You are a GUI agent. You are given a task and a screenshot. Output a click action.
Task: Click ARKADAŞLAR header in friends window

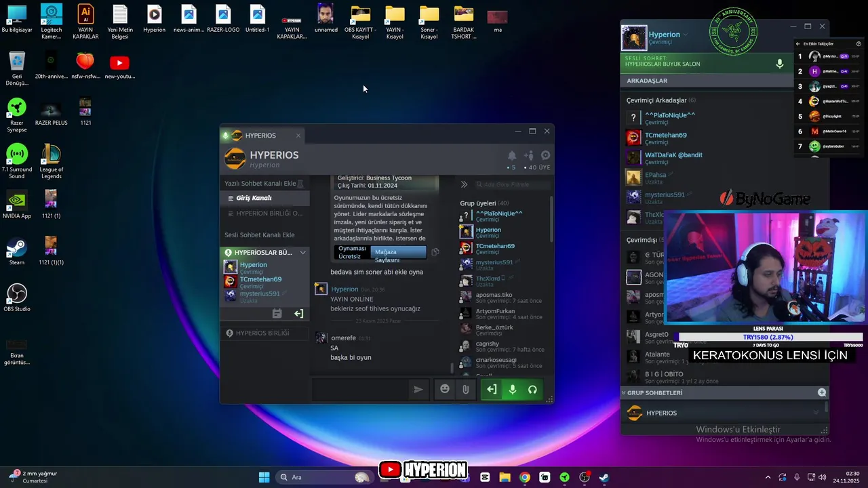pos(647,81)
